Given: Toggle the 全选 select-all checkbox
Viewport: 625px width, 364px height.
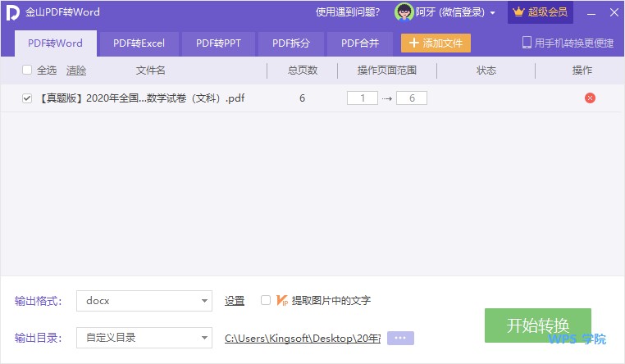Looking at the screenshot, I should tap(27, 71).
